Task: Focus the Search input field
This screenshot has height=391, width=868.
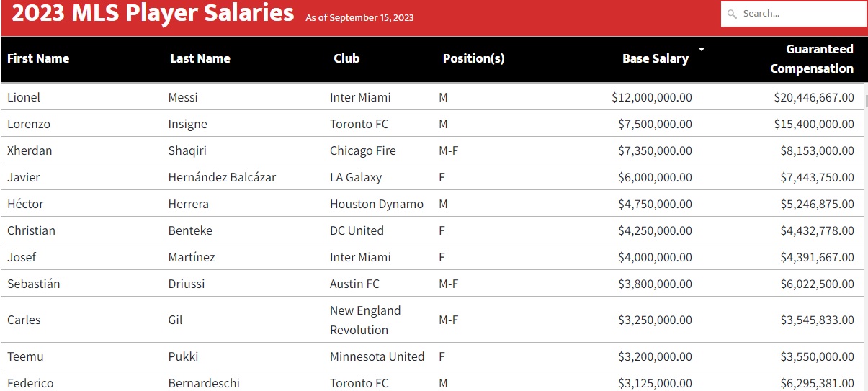Action: click(x=794, y=14)
